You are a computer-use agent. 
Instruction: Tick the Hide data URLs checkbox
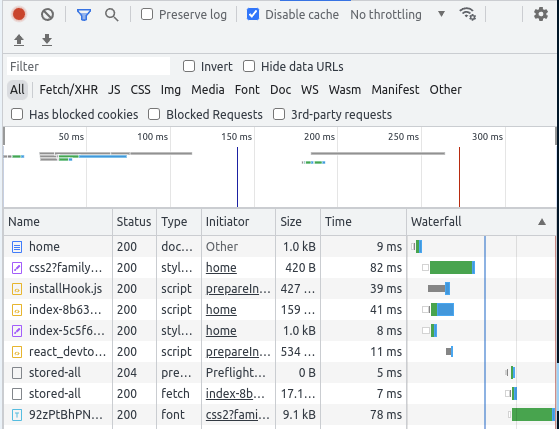(x=249, y=66)
